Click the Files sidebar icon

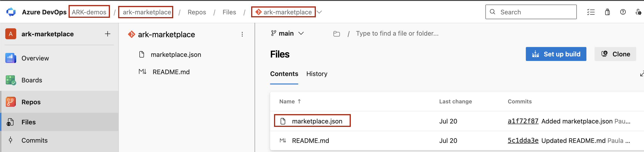pos(10,122)
